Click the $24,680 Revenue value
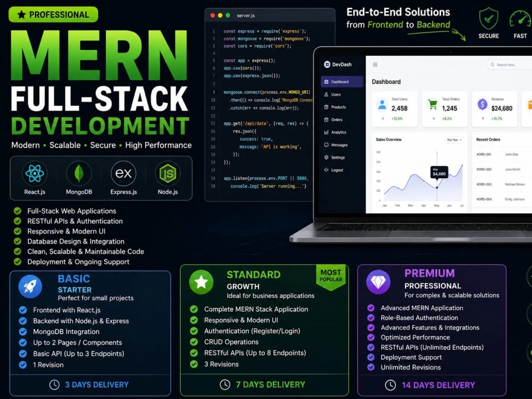 pyautogui.click(x=502, y=109)
